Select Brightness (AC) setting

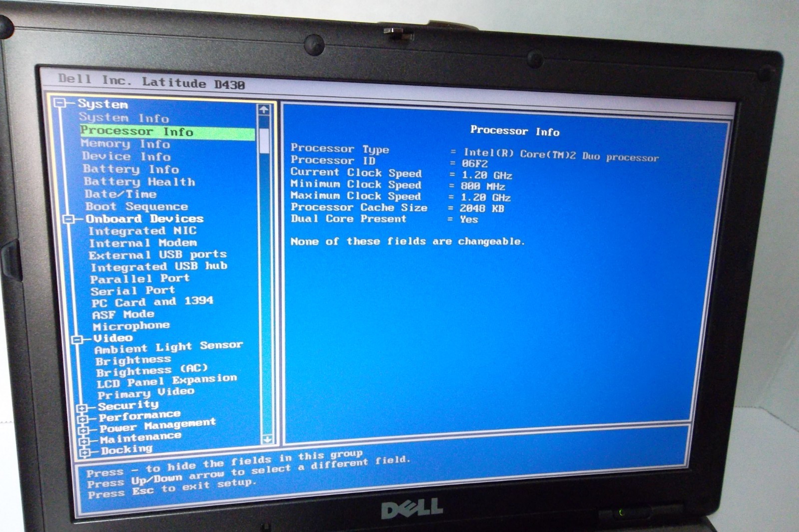(x=152, y=370)
